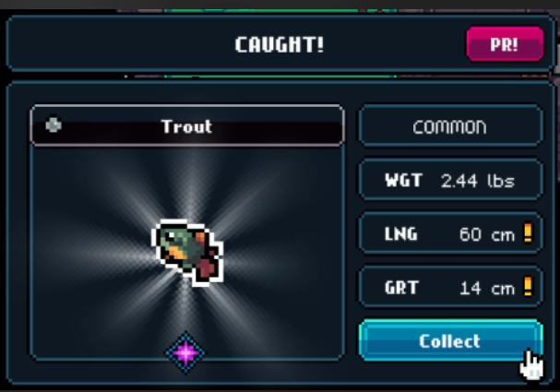Click the CAUGHT! header title

click(x=280, y=44)
